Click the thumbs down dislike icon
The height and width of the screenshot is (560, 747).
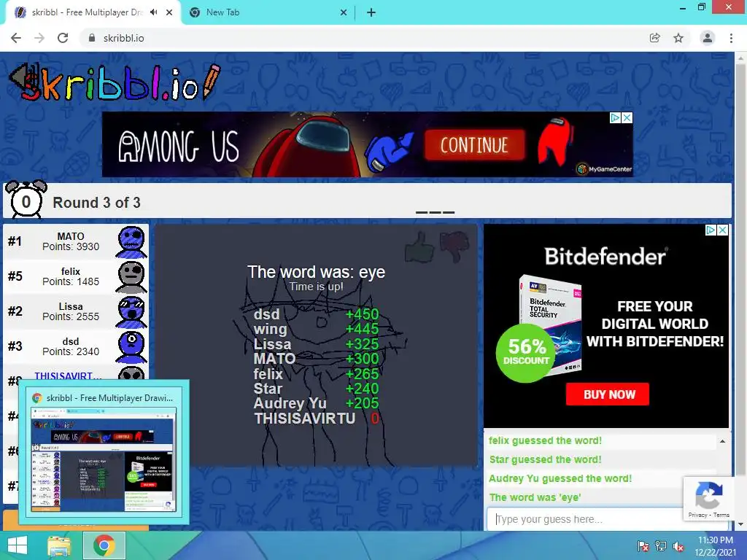pos(455,246)
